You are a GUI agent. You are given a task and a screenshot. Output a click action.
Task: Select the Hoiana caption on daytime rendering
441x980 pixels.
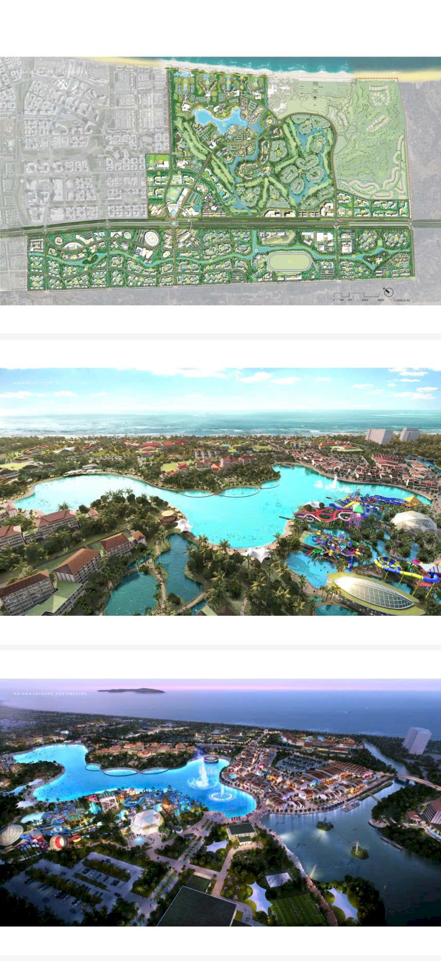point(50,383)
